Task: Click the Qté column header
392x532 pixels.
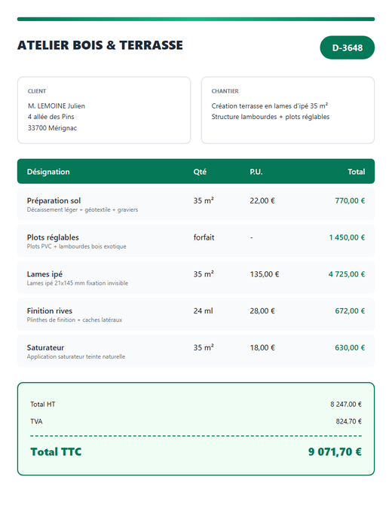Action: click(200, 172)
